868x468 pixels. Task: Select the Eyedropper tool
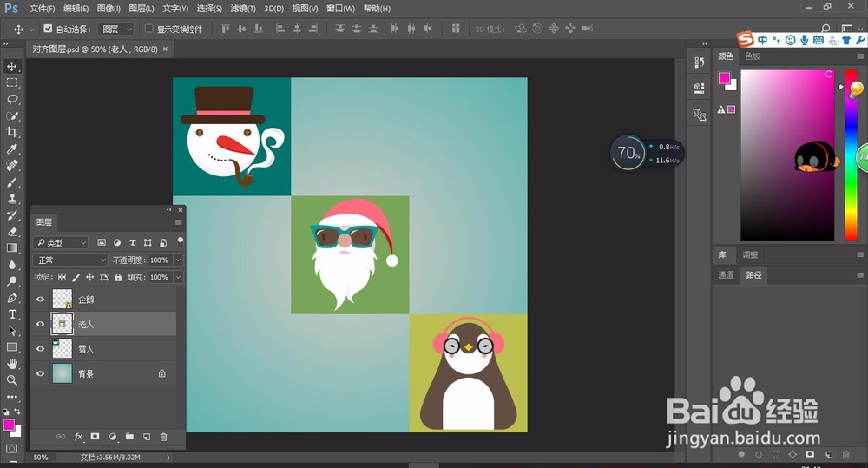click(x=11, y=149)
